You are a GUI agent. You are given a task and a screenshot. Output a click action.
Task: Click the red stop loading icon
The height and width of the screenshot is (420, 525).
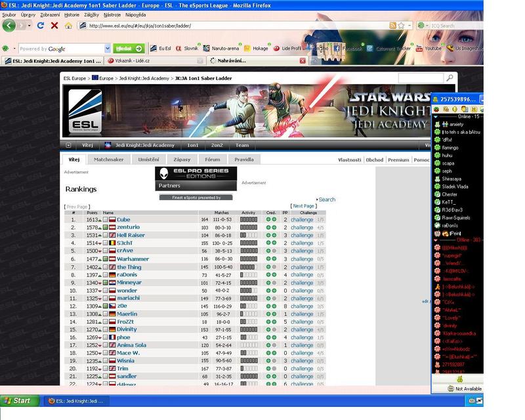click(54, 26)
